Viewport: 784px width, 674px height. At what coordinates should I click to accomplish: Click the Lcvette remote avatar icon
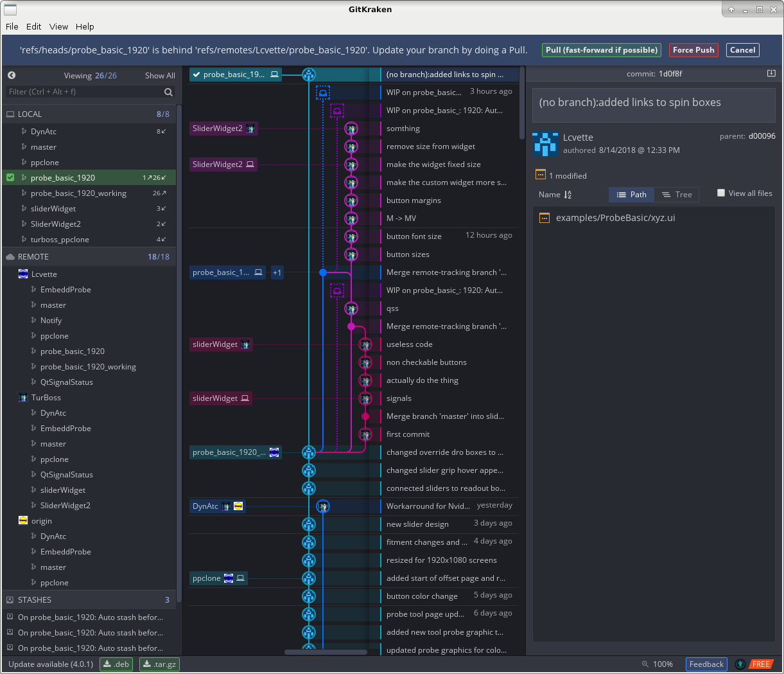pyautogui.click(x=23, y=274)
